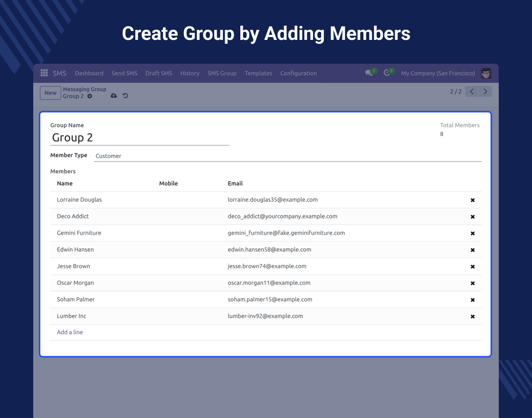The width and height of the screenshot is (532, 418).
Task: Open the user avatar profile menu
Action: tap(485, 73)
